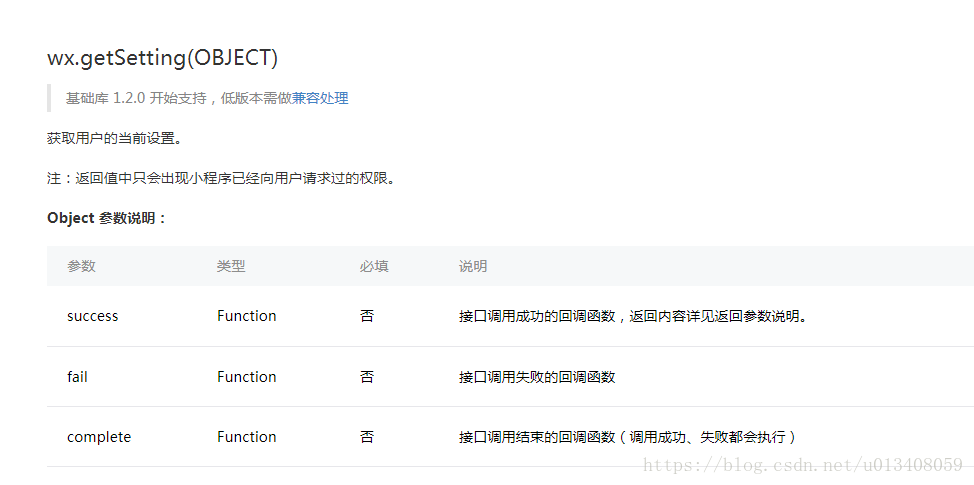The width and height of the screenshot is (974, 485).
Task: Select the complete parameter cell
Action: pyautogui.click(x=99, y=437)
